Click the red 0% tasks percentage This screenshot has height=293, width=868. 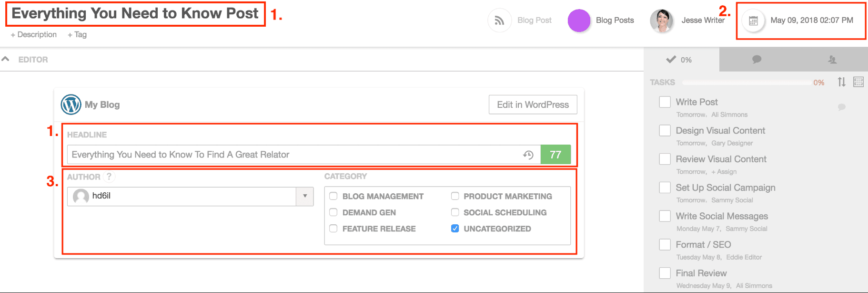(x=819, y=83)
